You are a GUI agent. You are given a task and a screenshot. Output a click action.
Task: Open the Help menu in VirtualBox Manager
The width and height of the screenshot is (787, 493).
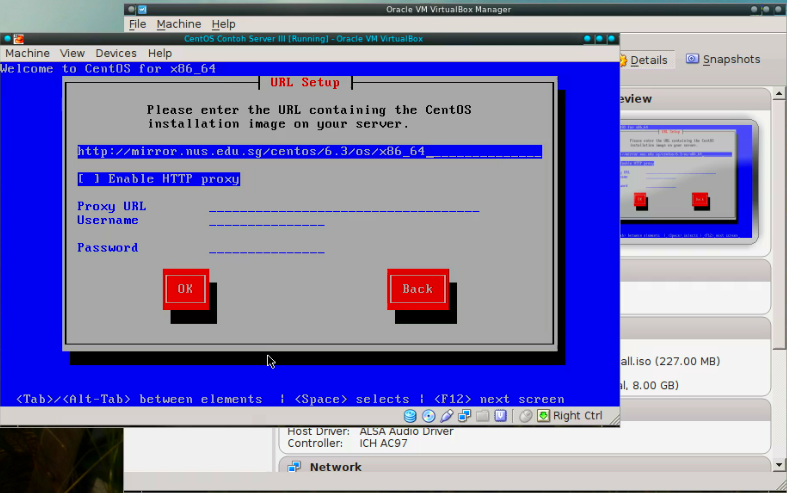pyautogui.click(x=223, y=24)
